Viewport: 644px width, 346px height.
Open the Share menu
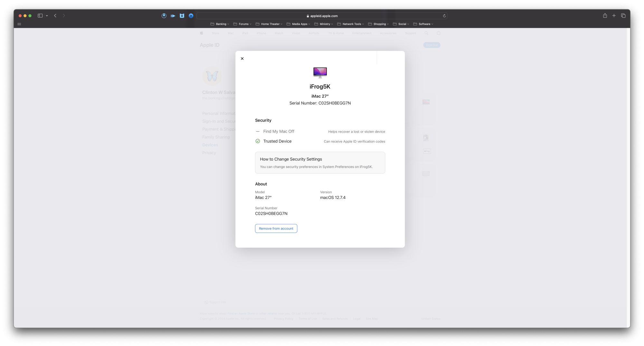(605, 15)
